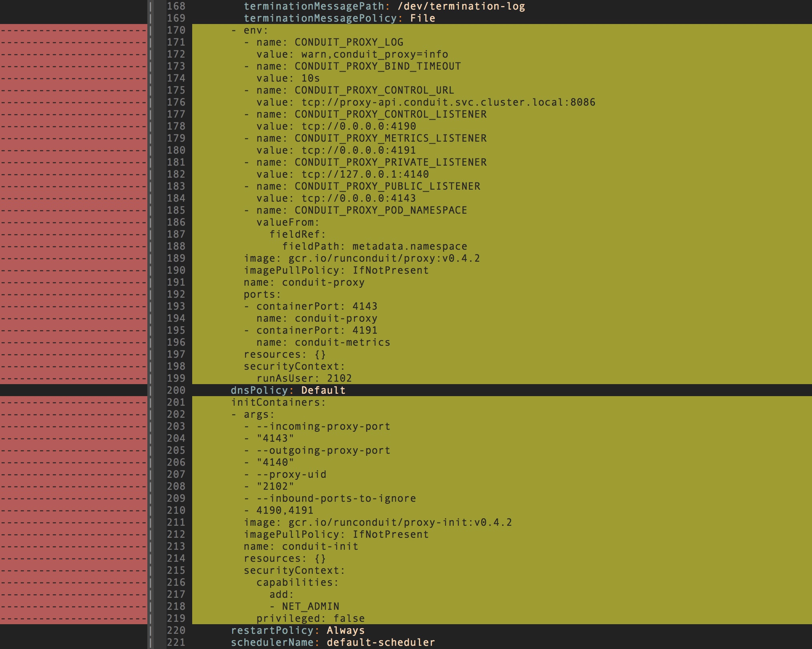The width and height of the screenshot is (812, 649).
Task: Click the text 'terminationMessagePolicy'
Action: pyautogui.click(x=320, y=18)
